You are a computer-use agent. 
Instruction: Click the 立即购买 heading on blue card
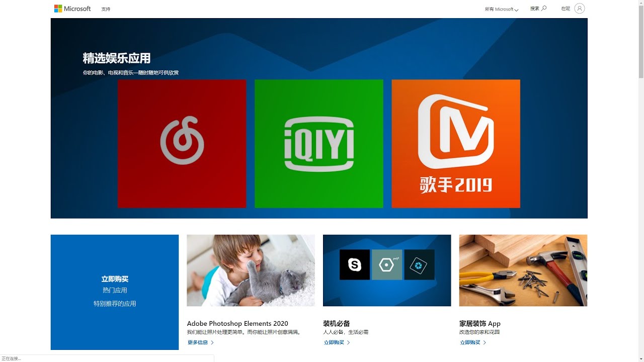[x=115, y=279]
